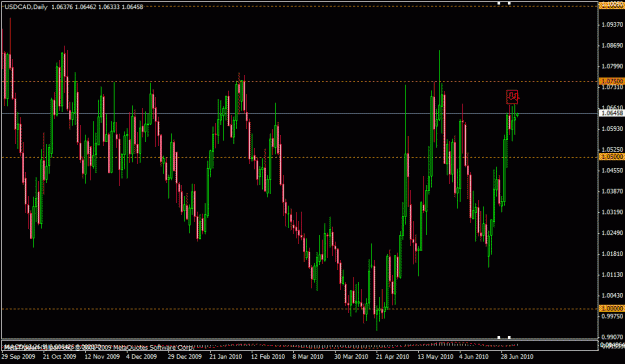Click the OHLC values 1.06376 1.06462 in header
The height and width of the screenshot is (364, 625).
[74, 7]
